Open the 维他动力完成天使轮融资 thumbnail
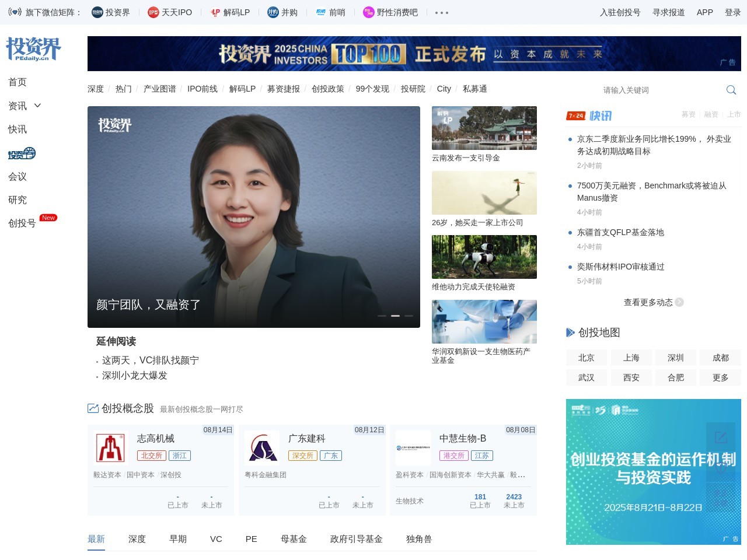Viewport: 747px width, 560px height. [x=484, y=257]
